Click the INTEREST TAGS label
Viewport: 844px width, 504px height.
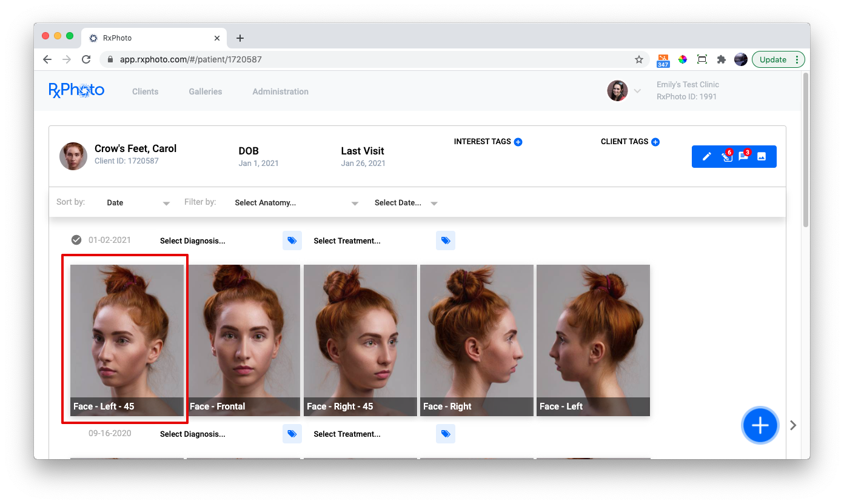click(x=483, y=142)
